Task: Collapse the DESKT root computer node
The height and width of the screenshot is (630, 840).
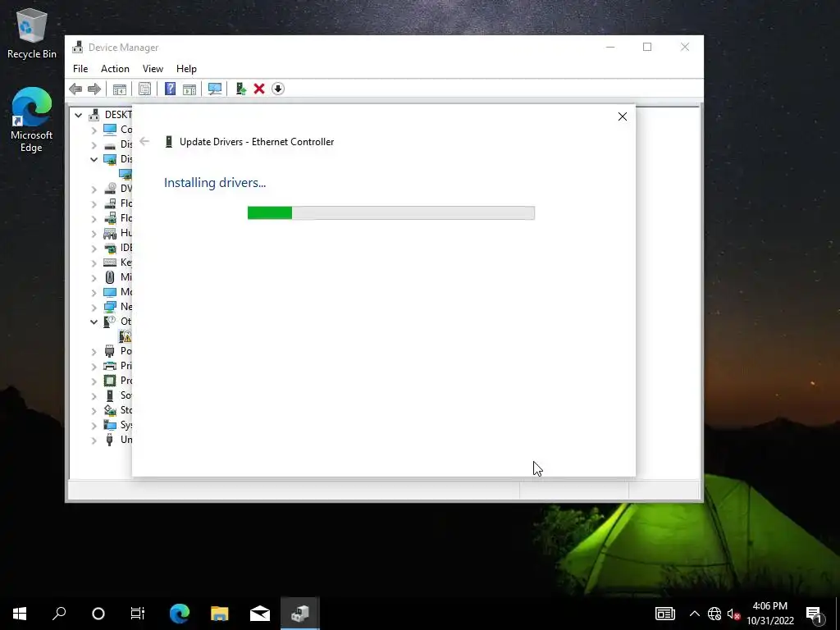Action: pos(78,115)
